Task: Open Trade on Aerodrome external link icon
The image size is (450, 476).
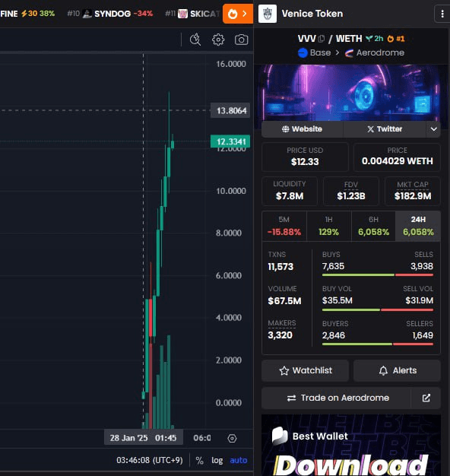Action: click(426, 398)
